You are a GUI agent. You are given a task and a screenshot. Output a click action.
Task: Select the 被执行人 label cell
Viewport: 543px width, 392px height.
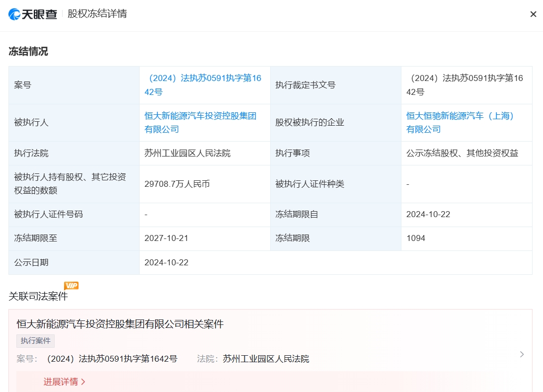(74, 123)
